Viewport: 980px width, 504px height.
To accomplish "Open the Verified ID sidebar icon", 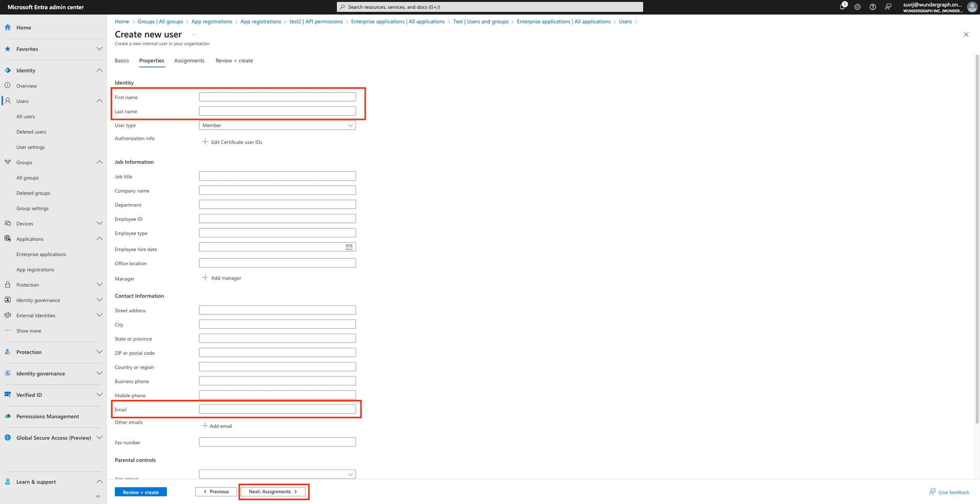I will pos(7,395).
